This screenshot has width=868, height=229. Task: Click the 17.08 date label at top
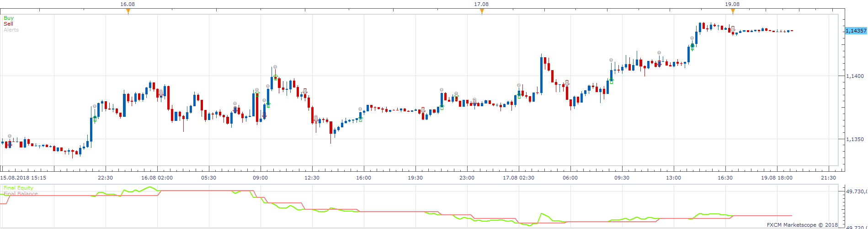coord(481,4)
